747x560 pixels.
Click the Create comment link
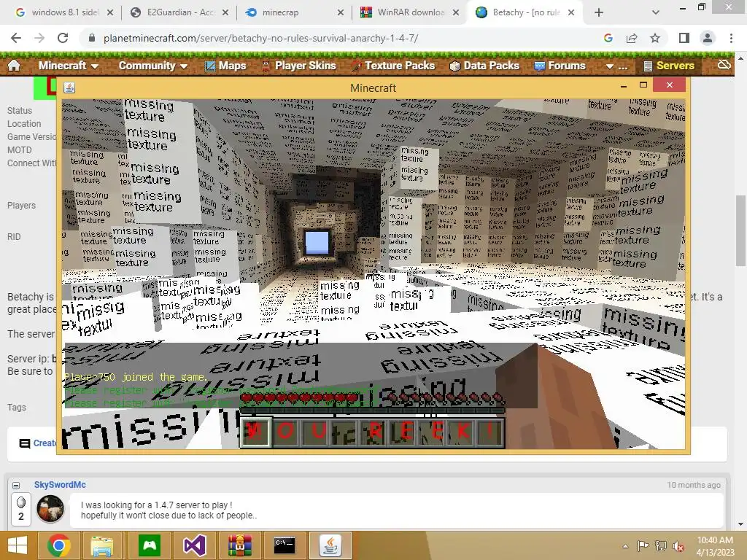click(38, 443)
